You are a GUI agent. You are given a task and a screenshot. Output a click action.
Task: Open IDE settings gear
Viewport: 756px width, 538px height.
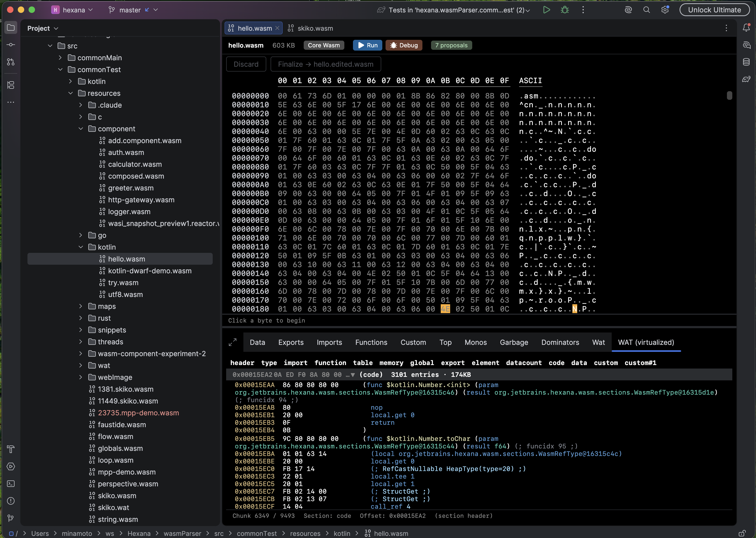tap(665, 10)
